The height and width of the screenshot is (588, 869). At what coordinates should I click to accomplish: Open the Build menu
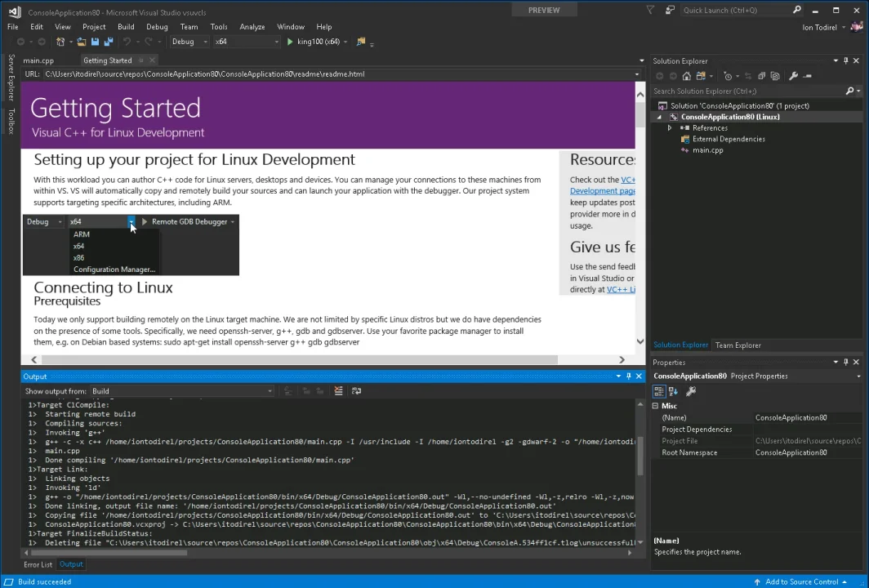coord(126,27)
